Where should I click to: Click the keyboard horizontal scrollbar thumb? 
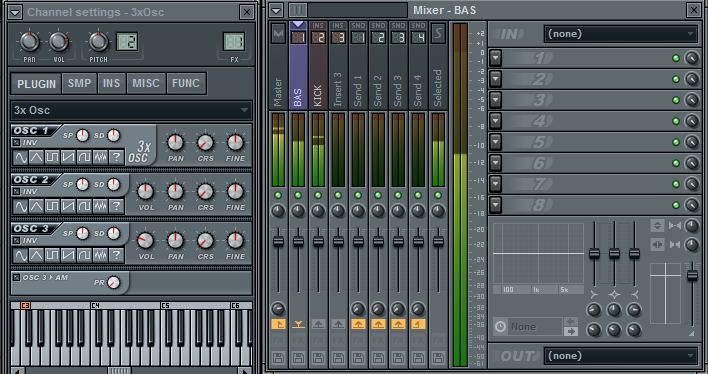pyautogui.click(x=119, y=370)
